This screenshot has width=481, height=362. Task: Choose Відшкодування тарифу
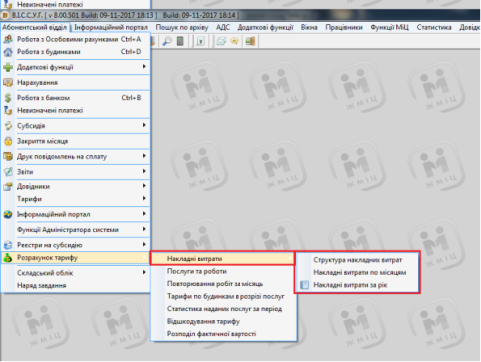[x=224, y=322]
